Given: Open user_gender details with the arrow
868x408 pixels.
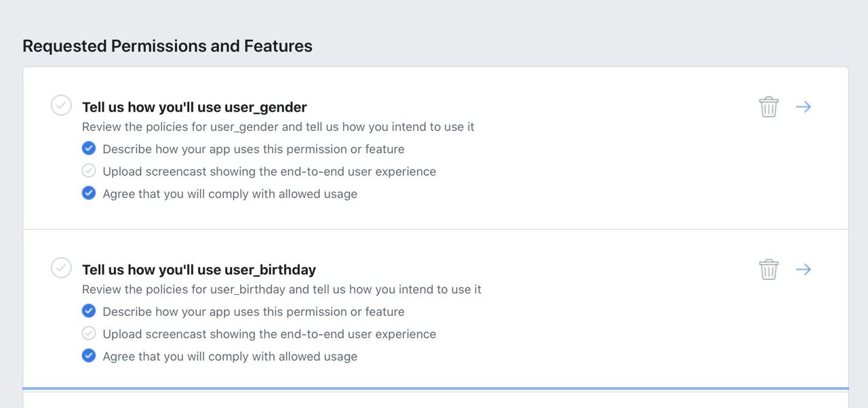Looking at the screenshot, I should coord(804,106).
